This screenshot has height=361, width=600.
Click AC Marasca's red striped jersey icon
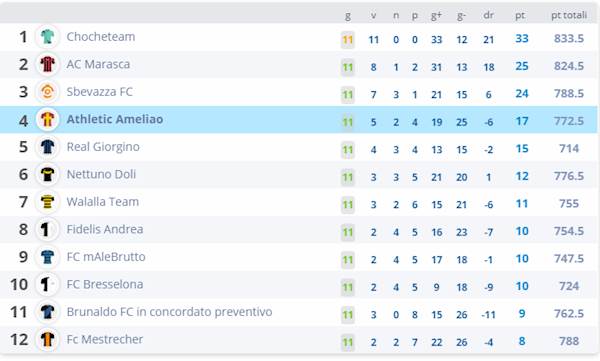pyautogui.click(x=47, y=64)
